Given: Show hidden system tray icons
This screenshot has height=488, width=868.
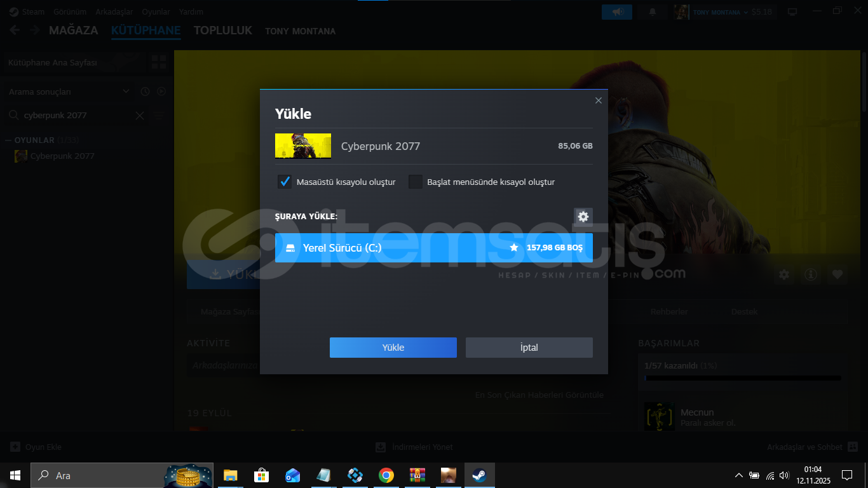Looking at the screenshot, I should (738, 475).
